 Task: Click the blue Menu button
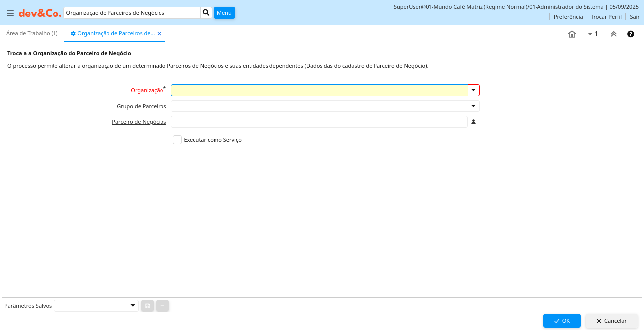point(224,13)
